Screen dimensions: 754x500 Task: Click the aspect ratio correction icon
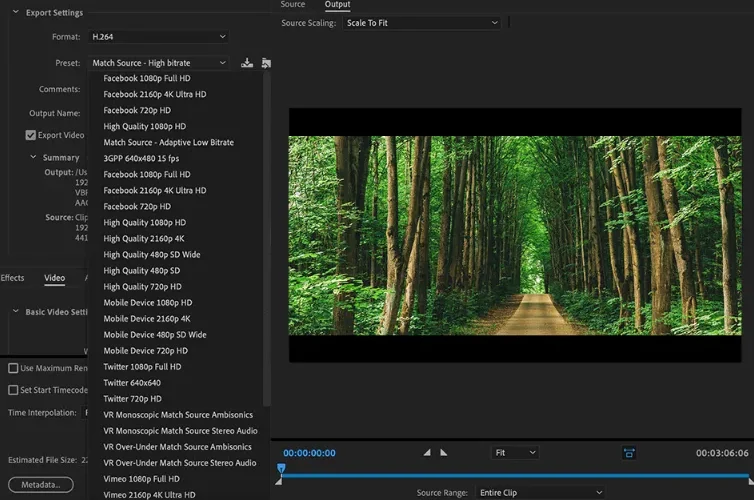click(628, 453)
